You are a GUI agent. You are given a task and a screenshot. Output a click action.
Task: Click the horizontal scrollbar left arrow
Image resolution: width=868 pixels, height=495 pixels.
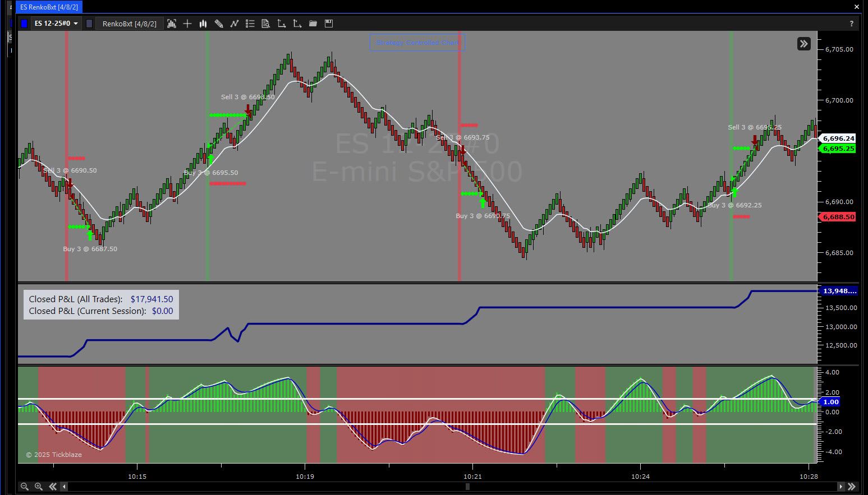click(64, 487)
